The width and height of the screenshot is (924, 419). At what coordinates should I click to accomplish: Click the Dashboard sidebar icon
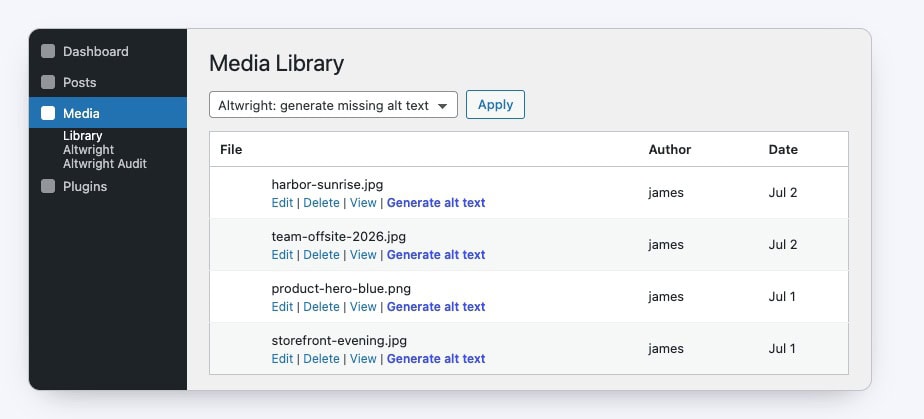click(48, 51)
